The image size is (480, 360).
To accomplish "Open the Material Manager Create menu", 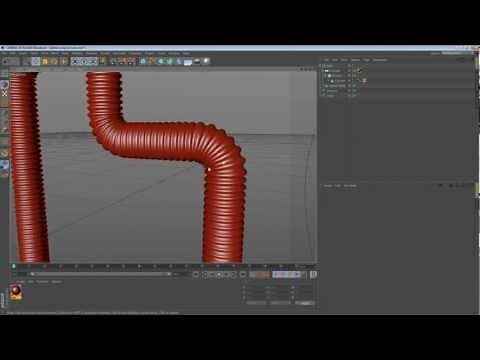I will (x=21, y=282).
